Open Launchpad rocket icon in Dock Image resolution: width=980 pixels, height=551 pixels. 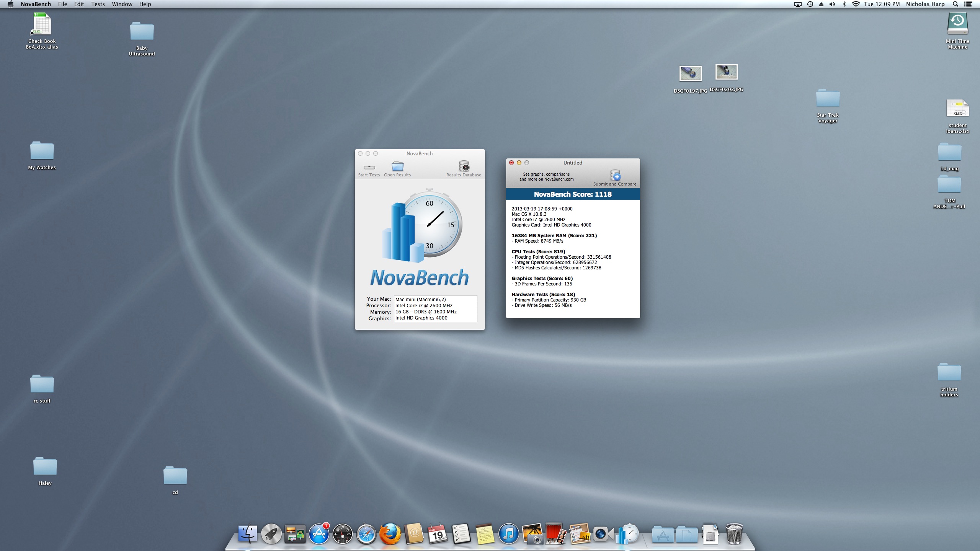[271, 533]
